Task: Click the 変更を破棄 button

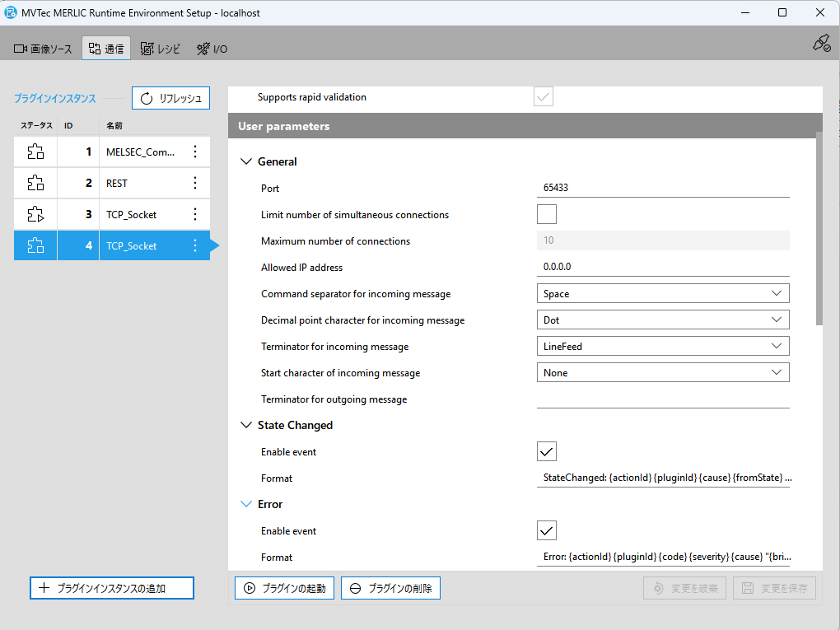Action: tap(684, 588)
